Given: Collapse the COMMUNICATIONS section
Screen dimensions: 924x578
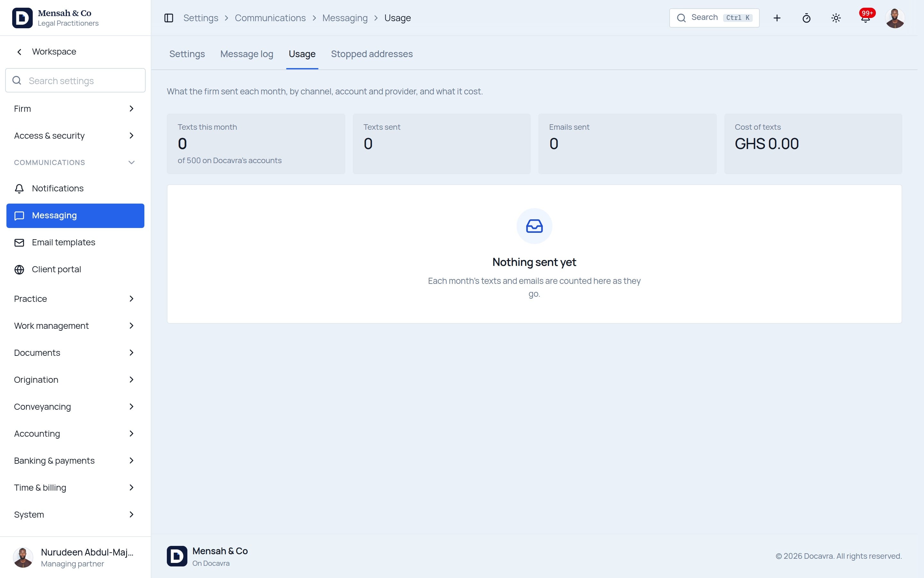Looking at the screenshot, I should (75, 162).
